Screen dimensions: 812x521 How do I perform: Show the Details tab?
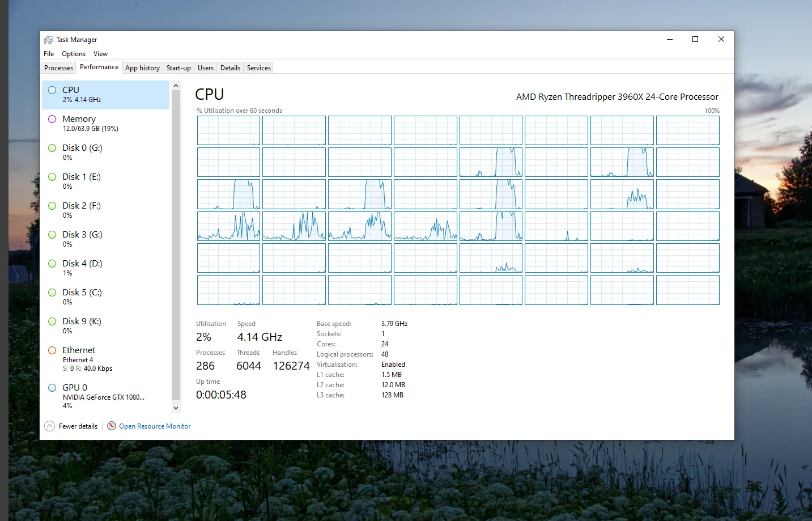click(230, 68)
